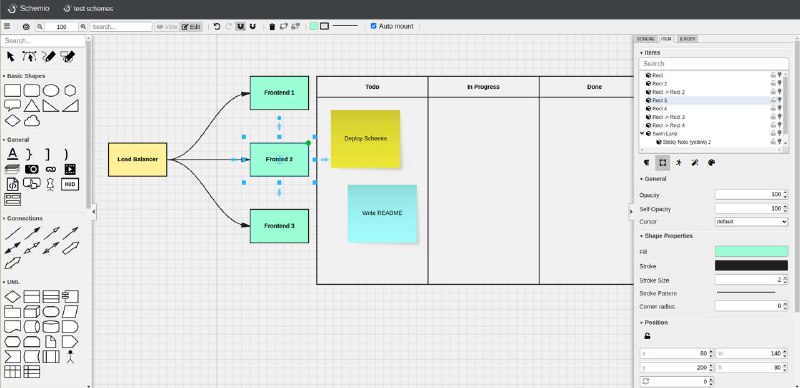Select the UML cylinder database shape

click(51, 326)
